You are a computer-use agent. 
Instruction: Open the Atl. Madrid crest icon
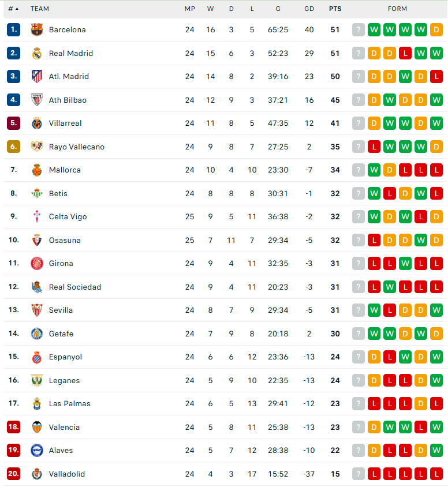tap(37, 76)
